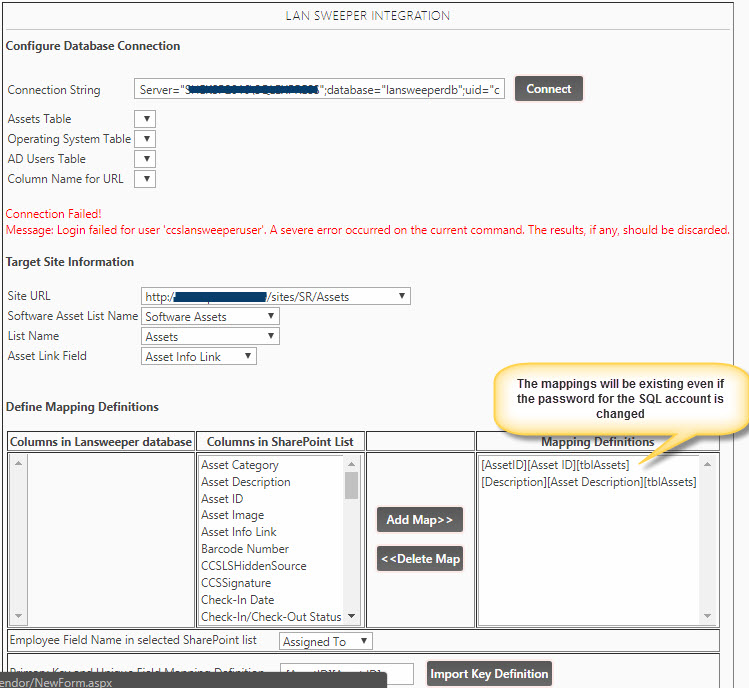Open the Operating System Table dropdown
The width and height of the screenshot is (749, 688).
click(145, 139)
